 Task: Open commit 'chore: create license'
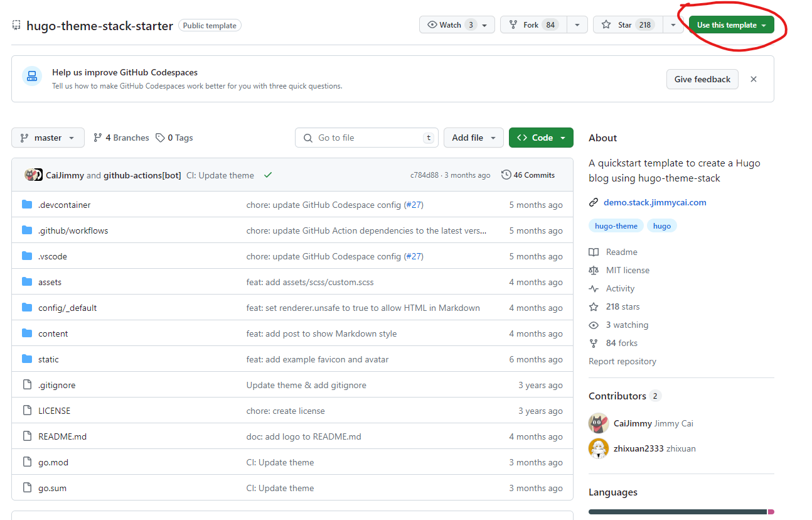[286, 411]
